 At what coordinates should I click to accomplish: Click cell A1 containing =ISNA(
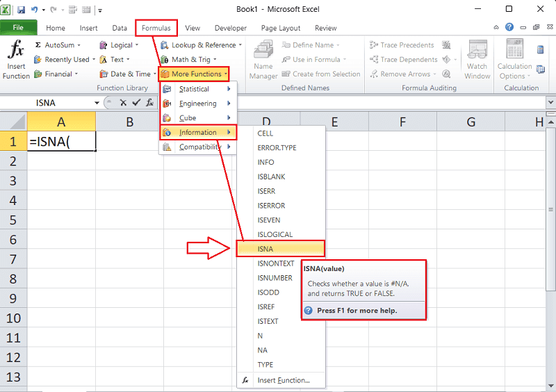coord(61,142)
